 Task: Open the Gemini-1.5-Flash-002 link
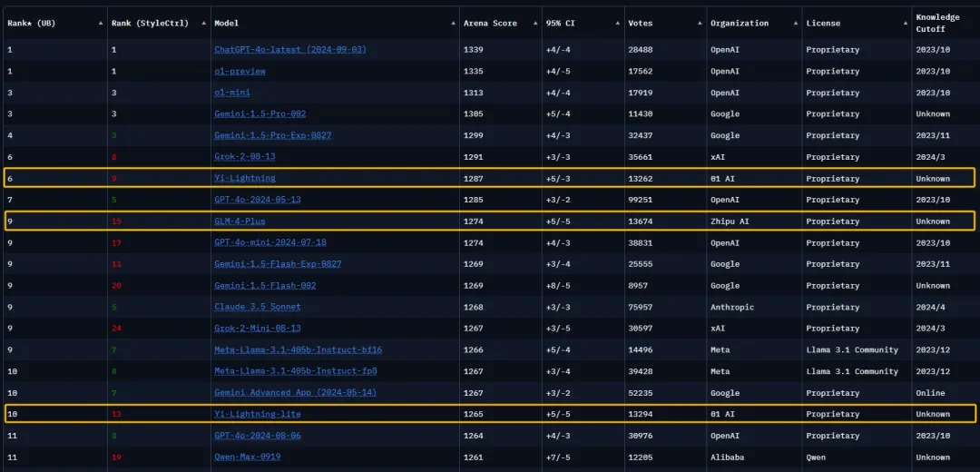click(265, 286)
